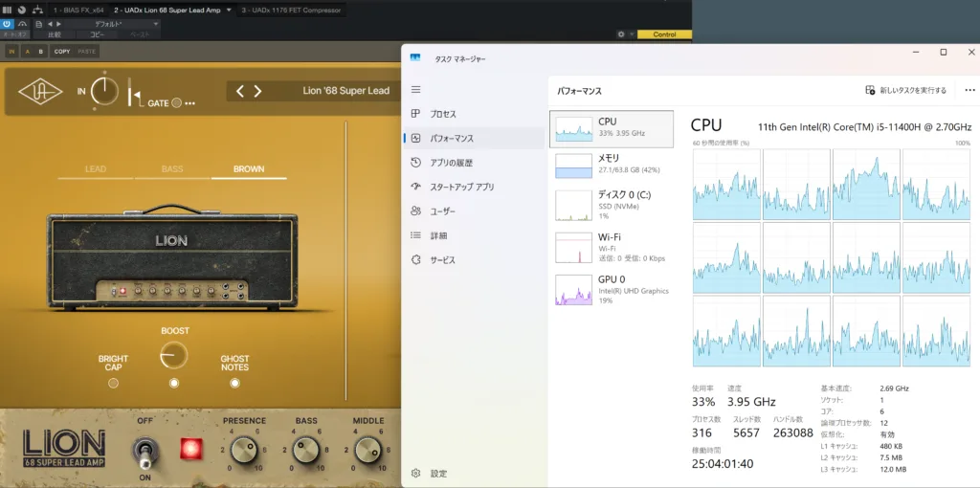Click the Task Manager title bar app icon

[x=415, y=58]
